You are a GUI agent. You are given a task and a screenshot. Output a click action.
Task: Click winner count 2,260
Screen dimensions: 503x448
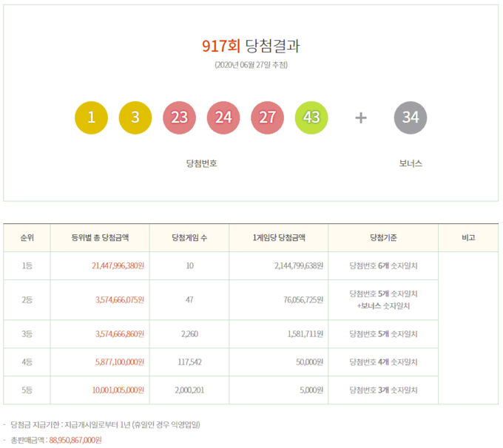pyautogui.click(x=189, y=334)
